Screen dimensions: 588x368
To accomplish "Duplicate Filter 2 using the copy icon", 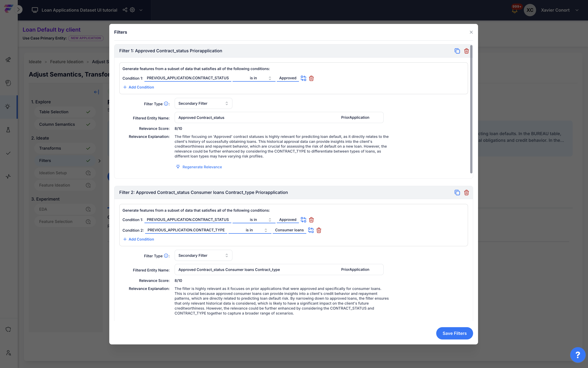I will click(457, 193).
